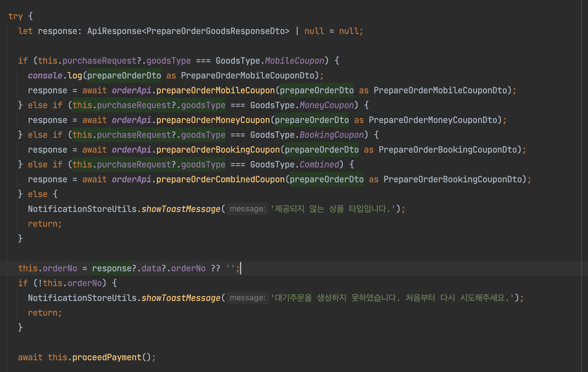588x372 pixels.
Task: Click response?.data?.orderNo expression
Action: pos(149,268)
